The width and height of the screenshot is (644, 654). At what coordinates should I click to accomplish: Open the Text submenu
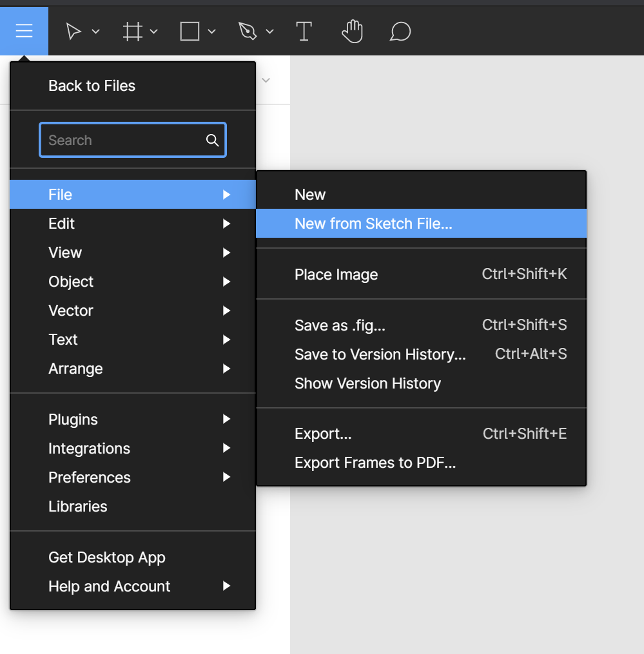(x=133, y=340)
